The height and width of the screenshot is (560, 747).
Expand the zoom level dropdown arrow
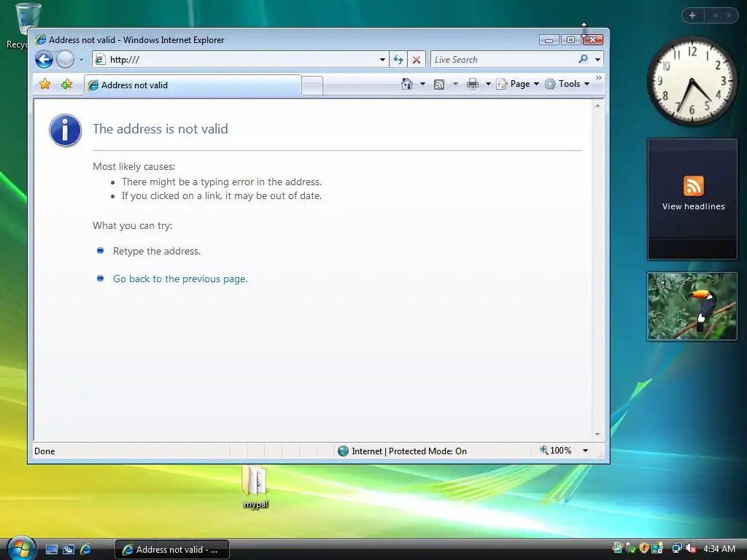[585, 451]
